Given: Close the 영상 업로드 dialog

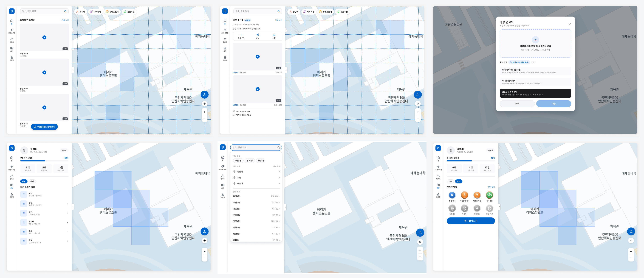Looking at the screenshot, I should (x=570, y=24).
